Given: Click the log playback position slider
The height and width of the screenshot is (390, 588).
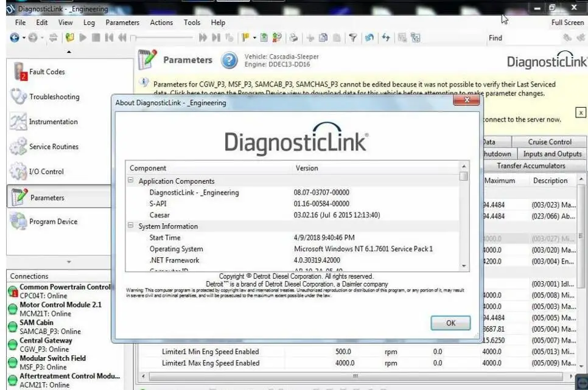Looking at the screenshot, I should point(162,38).
